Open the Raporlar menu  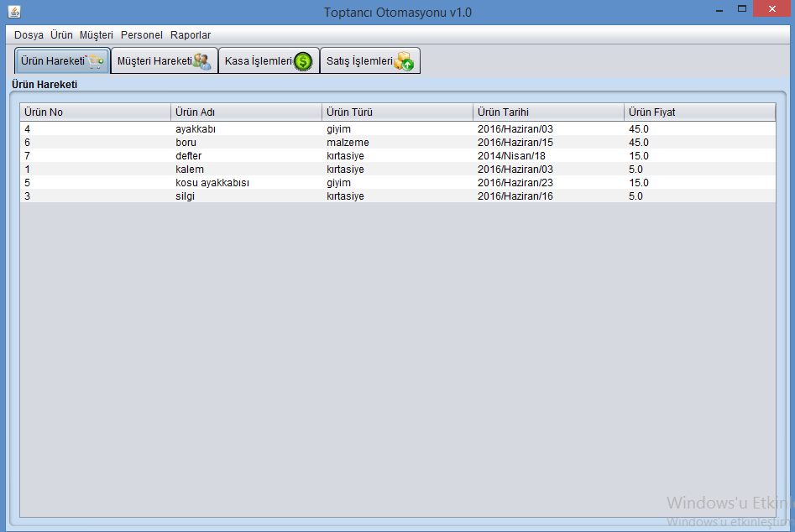[x=191, y=35]
